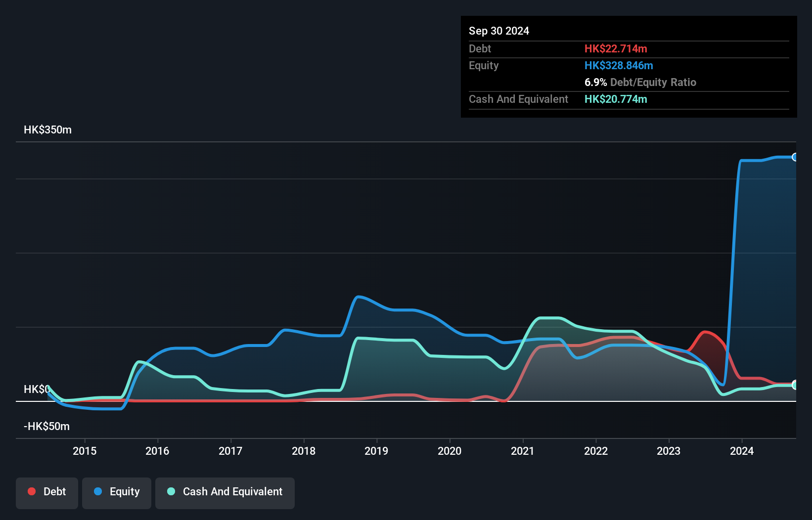
Task: Click the Equity row label in tooltip
Action: click(484, 65)
